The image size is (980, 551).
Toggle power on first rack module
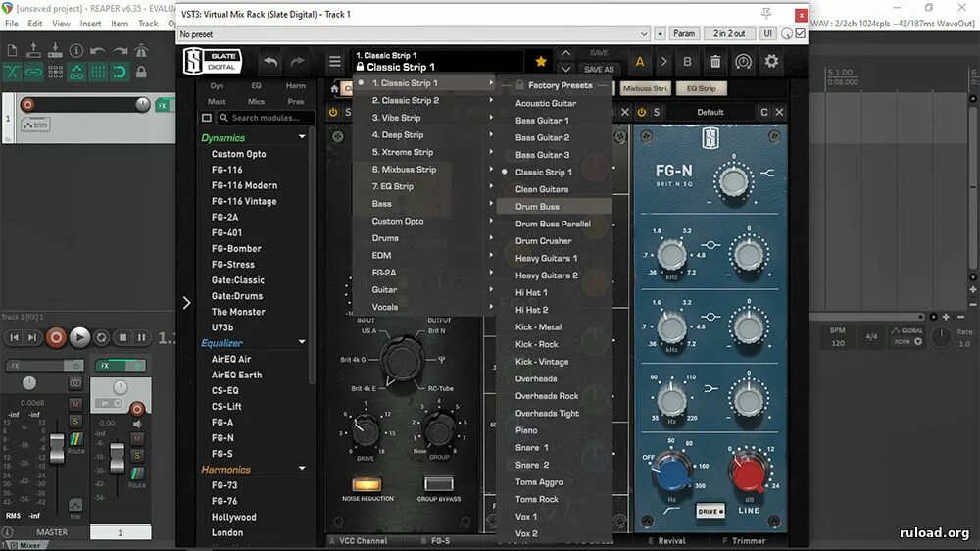tap(333, 112)
